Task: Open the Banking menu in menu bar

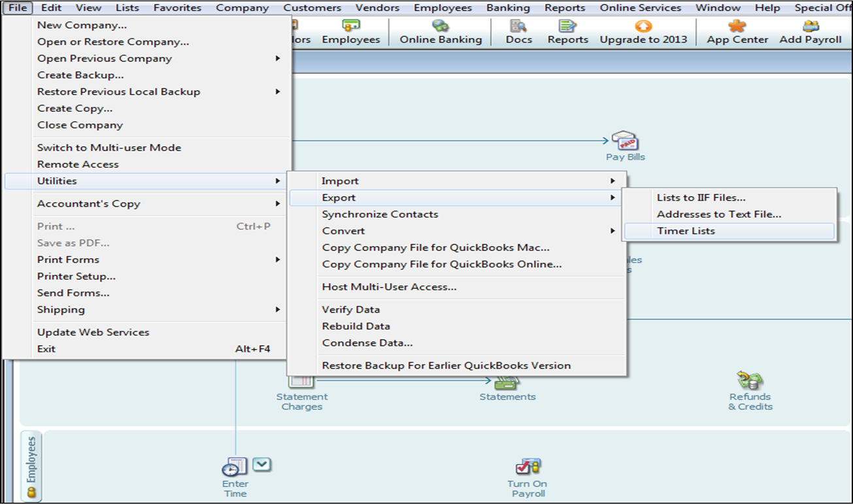Action: click(x=508, y=8)
